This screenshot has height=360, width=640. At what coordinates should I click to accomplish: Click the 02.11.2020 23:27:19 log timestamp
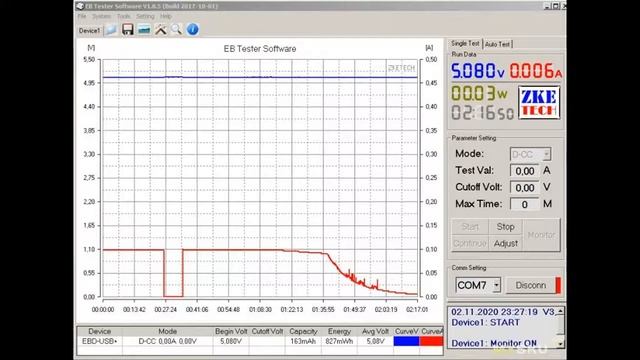click(494, 312)
